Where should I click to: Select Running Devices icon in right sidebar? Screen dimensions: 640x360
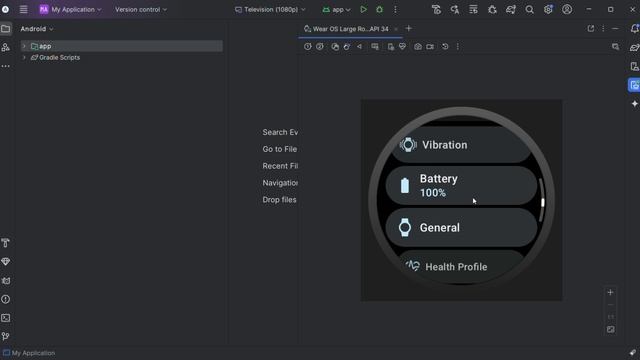(x=634, y=85)
